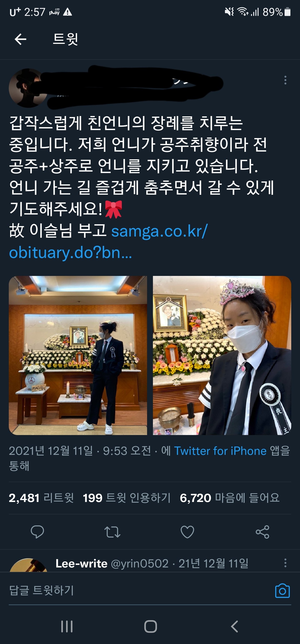Open the Lee-write @yrin0502 profile name

pos(112,563)
